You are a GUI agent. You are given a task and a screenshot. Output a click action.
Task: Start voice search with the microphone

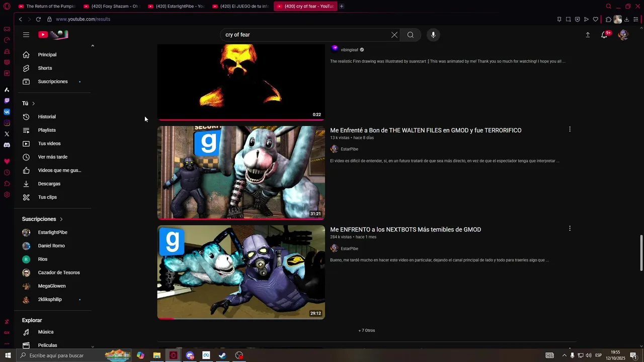[x=433, y=35]
